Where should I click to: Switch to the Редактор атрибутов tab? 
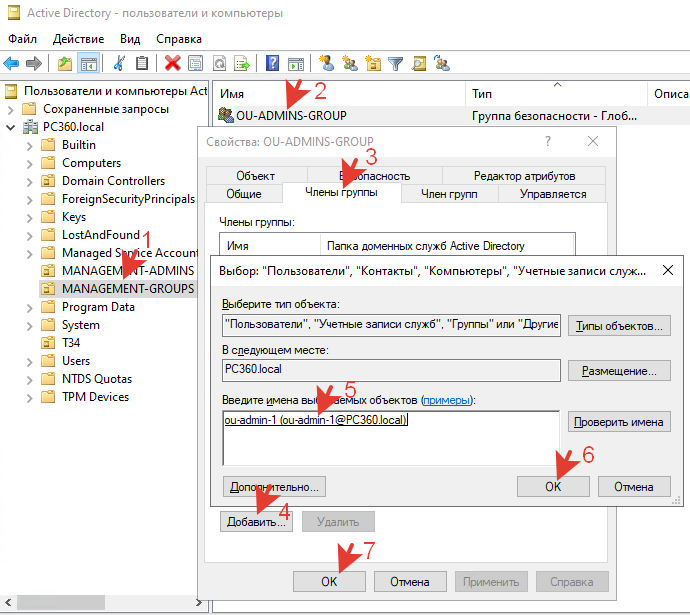click(524, 175)
